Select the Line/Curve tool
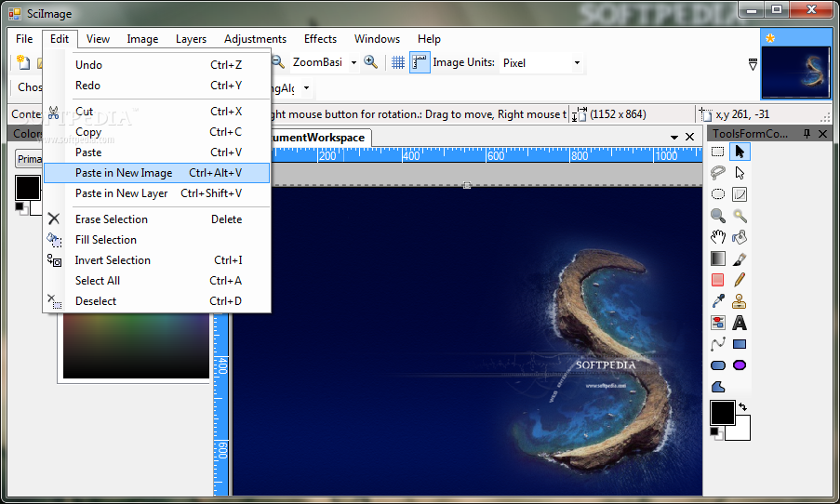 click(x=718, y=344)
